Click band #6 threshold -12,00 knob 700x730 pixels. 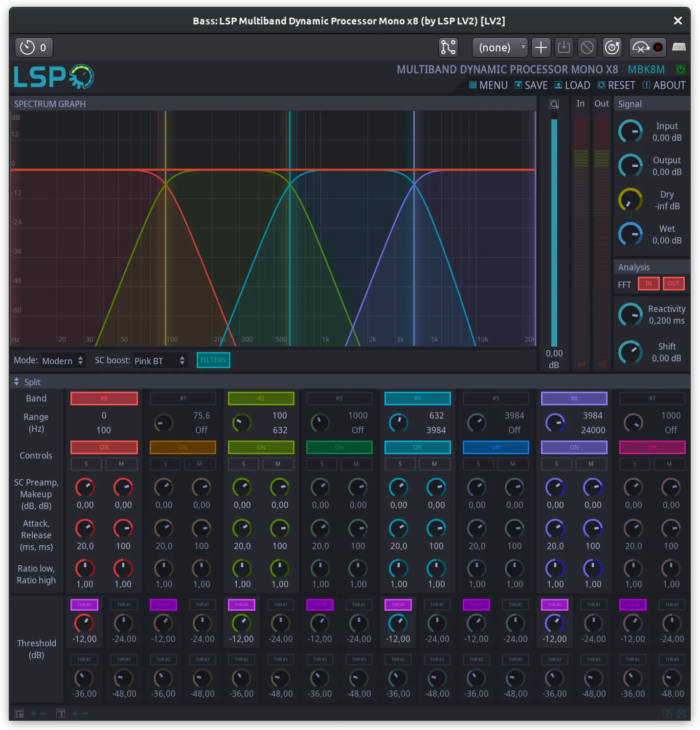(x=555, y=623)
